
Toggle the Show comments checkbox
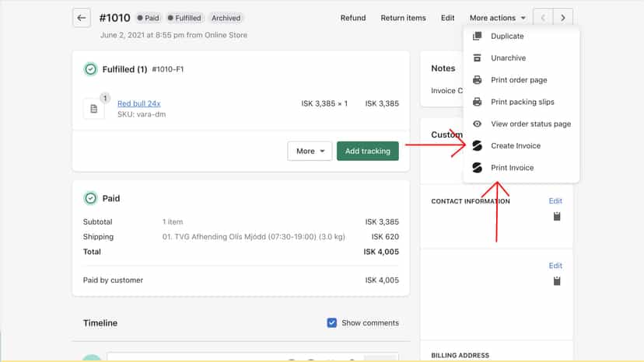coord(332,323)
